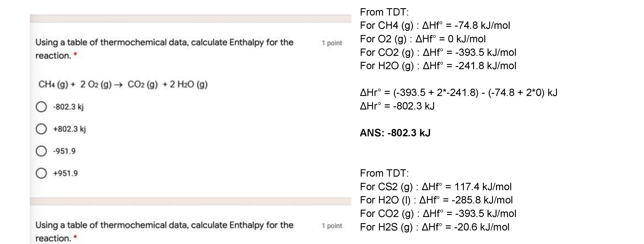
Task: Click the -802.3 kj answer label
Action: (68, 107)
